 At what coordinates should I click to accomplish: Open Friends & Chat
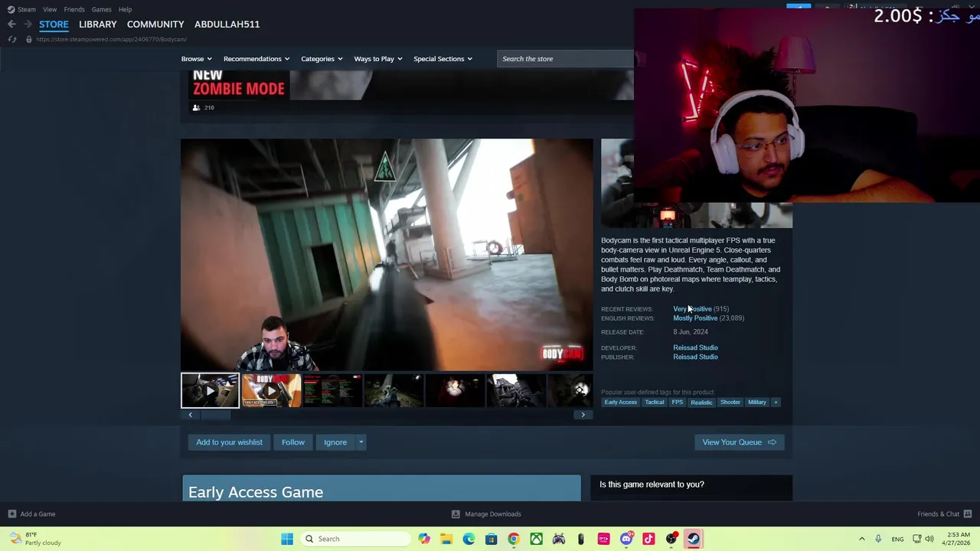coord(944,514)
